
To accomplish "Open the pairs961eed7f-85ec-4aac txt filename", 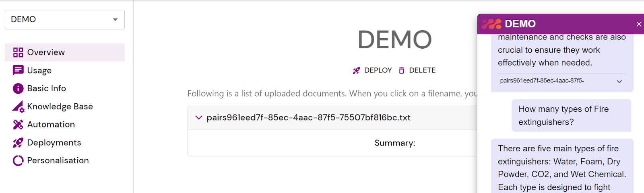I will click(308, 117).
